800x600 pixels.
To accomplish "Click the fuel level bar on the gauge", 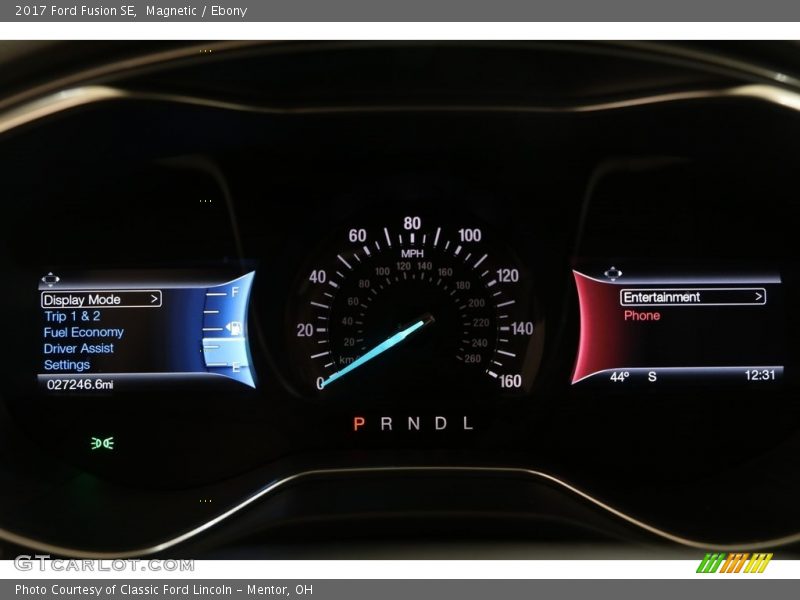I will (223, 352).
